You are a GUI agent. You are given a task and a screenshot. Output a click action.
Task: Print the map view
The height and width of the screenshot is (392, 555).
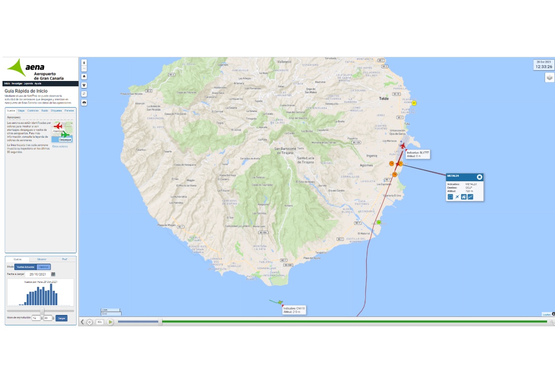(84, 103)
